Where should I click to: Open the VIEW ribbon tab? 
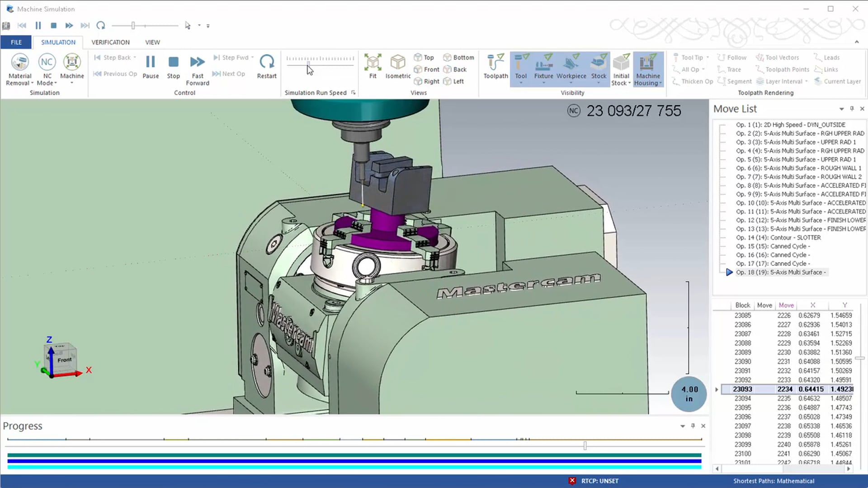(x=152, y=42)
